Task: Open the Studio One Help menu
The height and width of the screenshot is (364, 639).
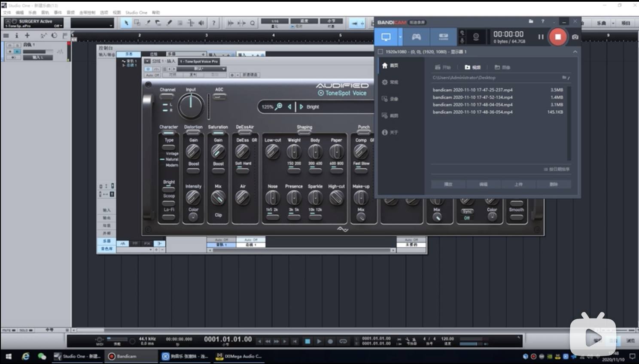Action: pos(156,12)
